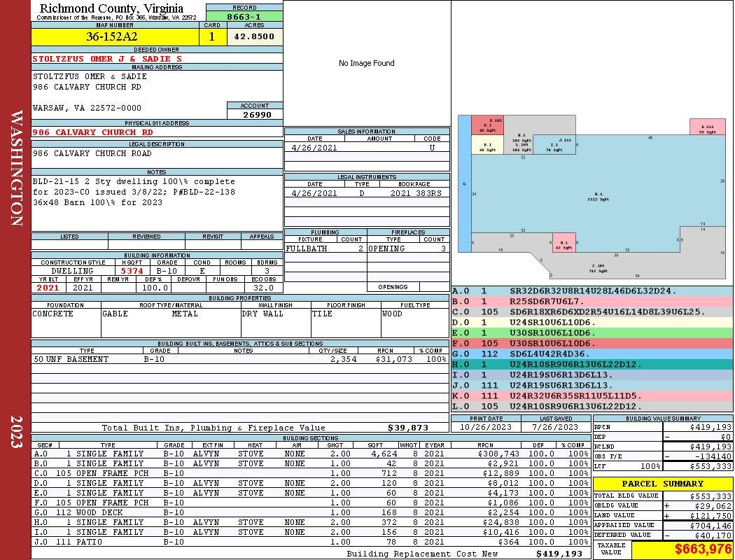Click section C.0 105 OPEN FRAME PCH
735x560 pixels.
click(x=310, y=473)
